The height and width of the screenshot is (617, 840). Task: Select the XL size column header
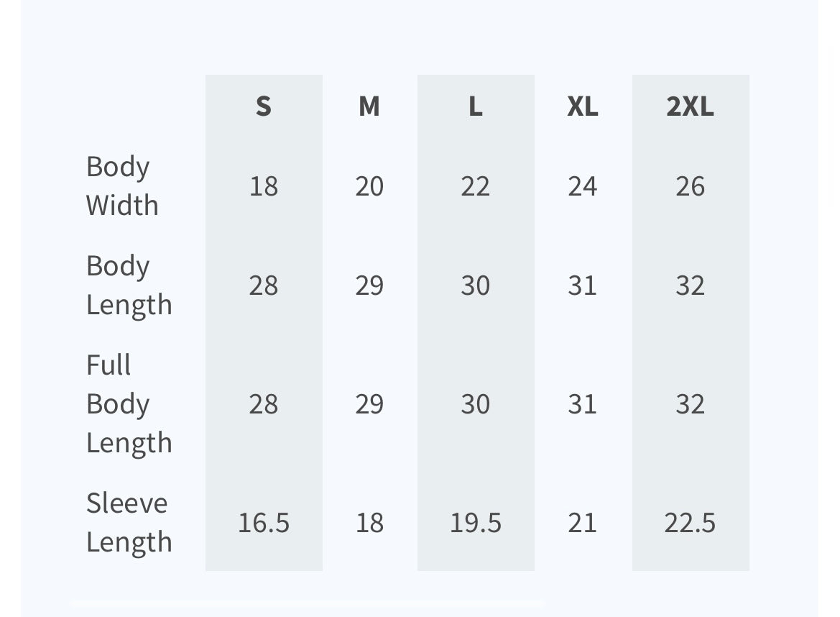pyautogui.click(x=582, y=106)
